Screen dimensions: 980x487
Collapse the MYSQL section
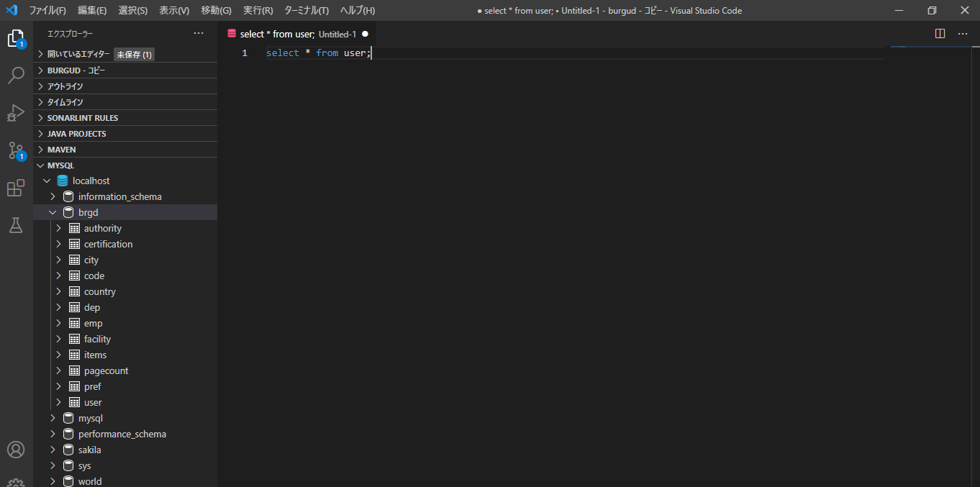pyautogui.click(x=125, y=165)
